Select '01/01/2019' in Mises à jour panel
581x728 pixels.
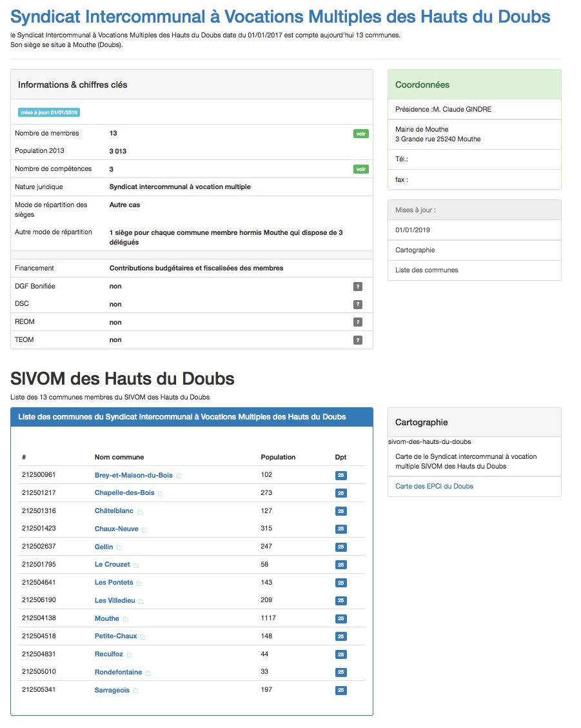coord(413,230)
